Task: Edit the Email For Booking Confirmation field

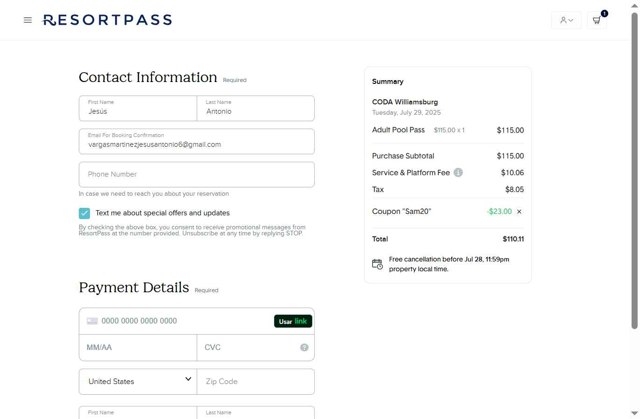Action: coord(197,141)
